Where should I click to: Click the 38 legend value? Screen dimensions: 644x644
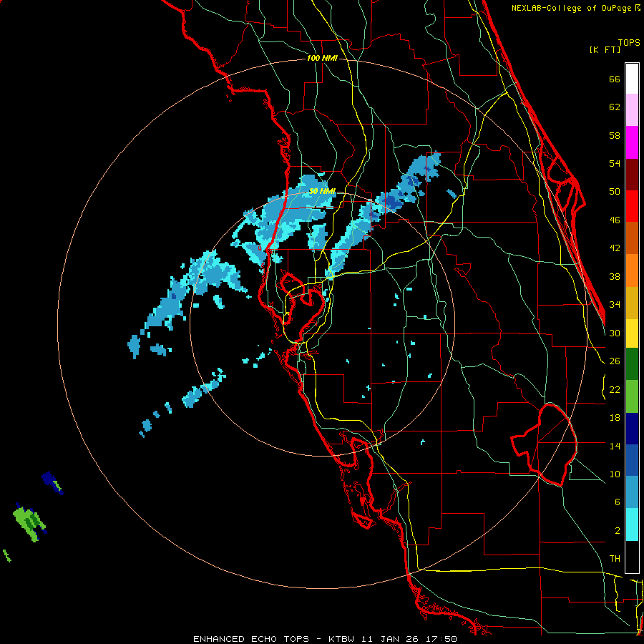(x=615, y=276)
